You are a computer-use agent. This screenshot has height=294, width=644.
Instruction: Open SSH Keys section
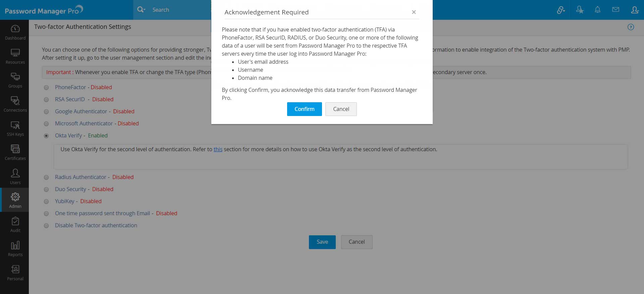pos(15,128)
